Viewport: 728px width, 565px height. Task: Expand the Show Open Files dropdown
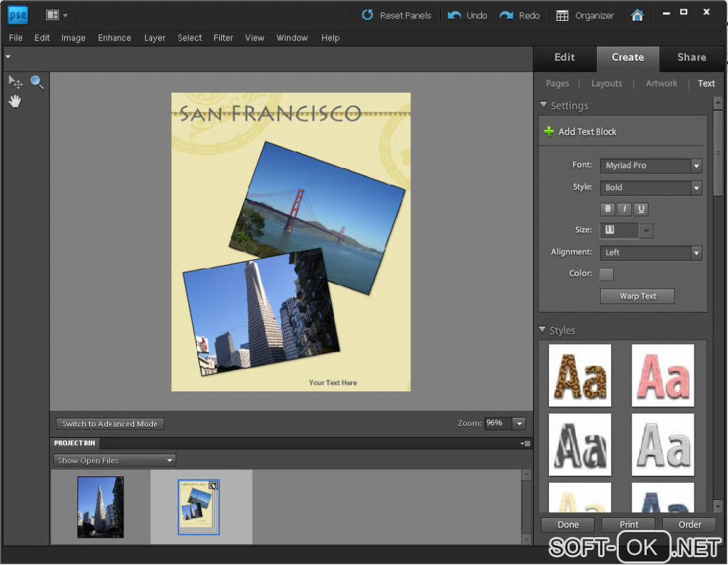pyautogui.click(x=115, y=461)
